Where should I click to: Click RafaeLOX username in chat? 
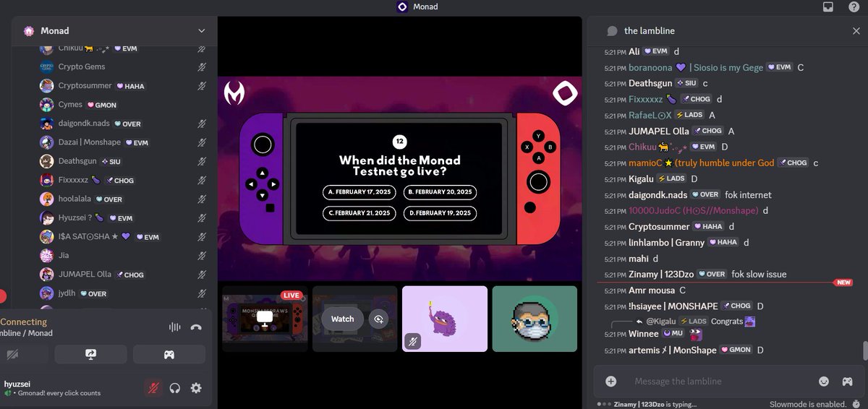click(x=650, y=115)
